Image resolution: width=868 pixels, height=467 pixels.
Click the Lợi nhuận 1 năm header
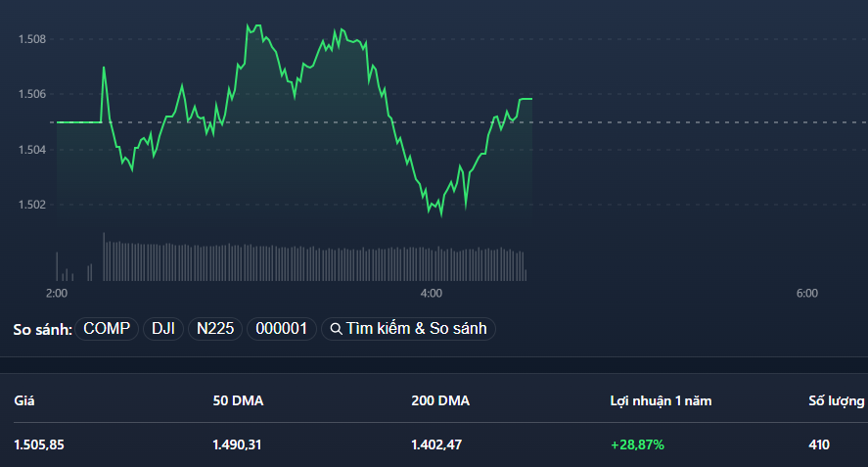[x=659, y=400]
